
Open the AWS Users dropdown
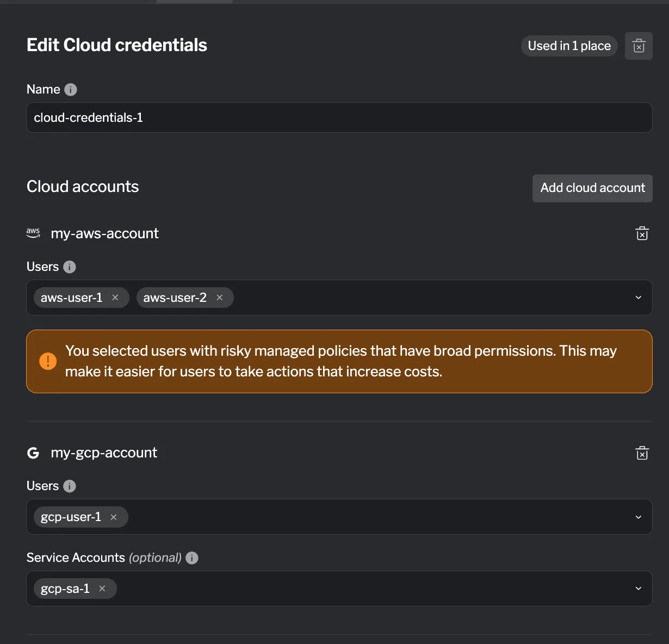(638, 298)
